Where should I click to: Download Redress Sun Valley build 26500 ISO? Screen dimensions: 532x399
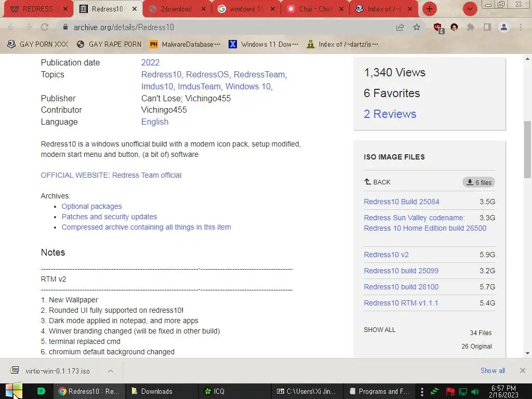[x=425, y=223]
